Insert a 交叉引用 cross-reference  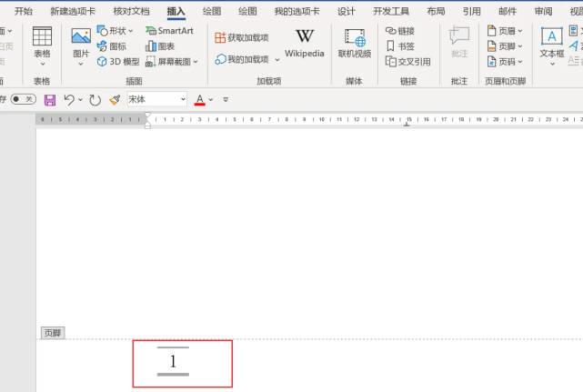pyautogui.click(x=407, y=61)
